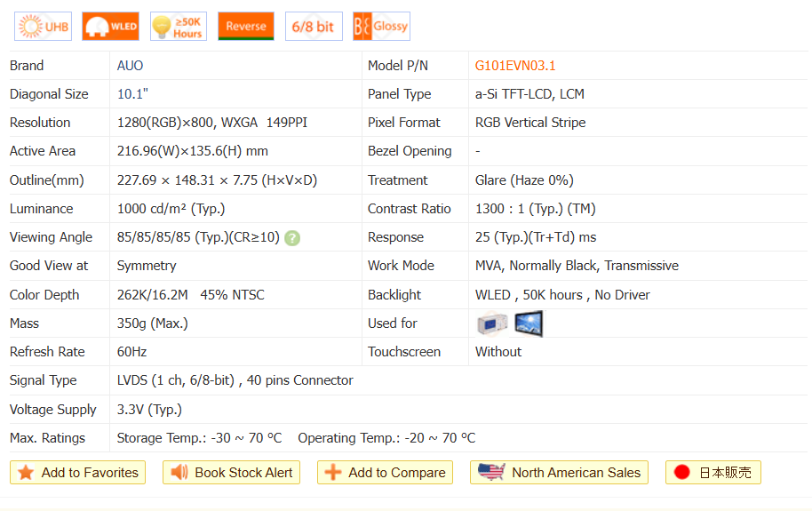Screen dimensions: 812x511
Task: Click the star icon on Add to Favorites
Action: [x=27, y=473]
